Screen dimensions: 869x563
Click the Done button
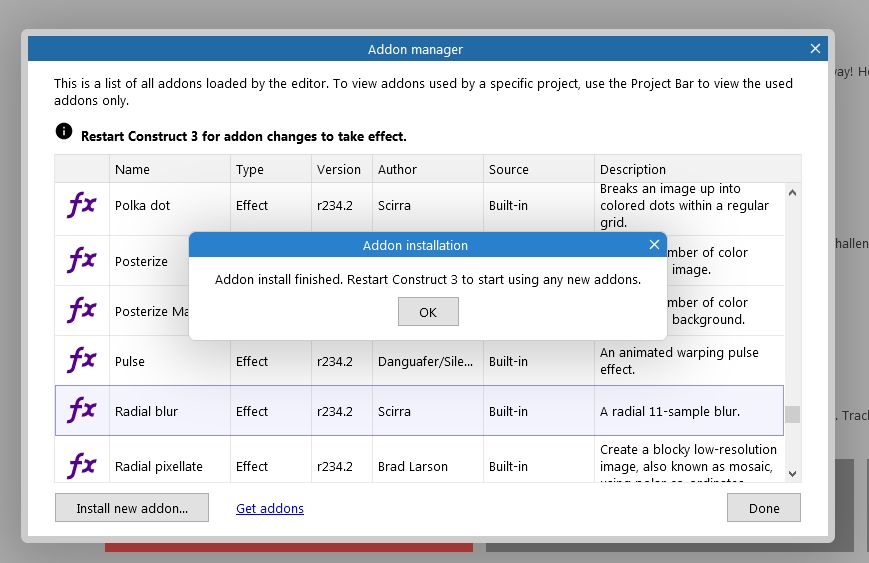point(764,508)
